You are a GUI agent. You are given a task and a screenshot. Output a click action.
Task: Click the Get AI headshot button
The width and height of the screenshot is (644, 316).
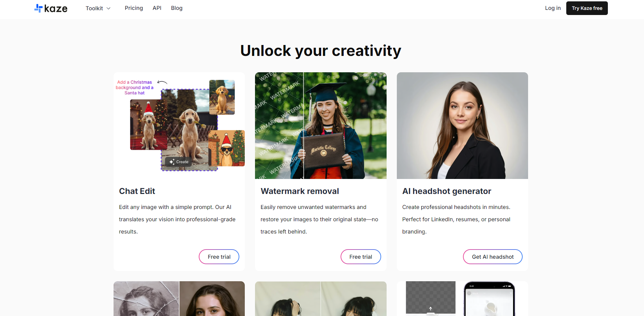coord(493,257)
